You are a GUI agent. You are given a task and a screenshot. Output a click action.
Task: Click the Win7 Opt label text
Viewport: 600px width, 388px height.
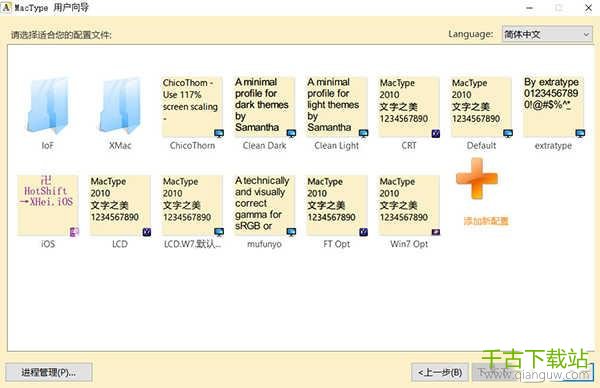point(409,244)
